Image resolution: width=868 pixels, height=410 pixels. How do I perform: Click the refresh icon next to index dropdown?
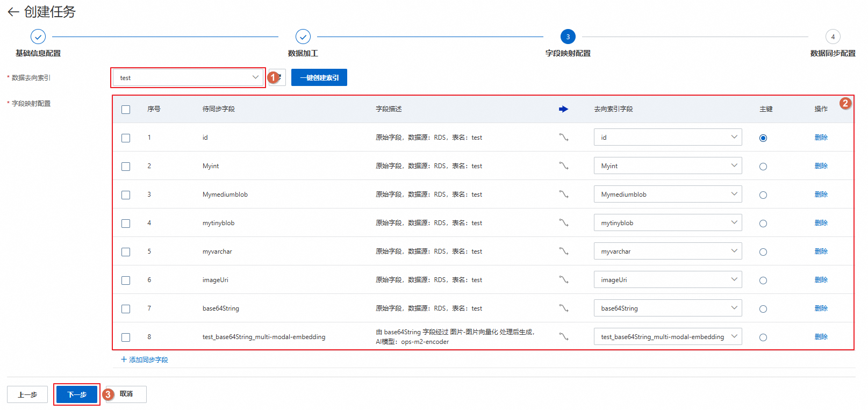coord(278,77)
